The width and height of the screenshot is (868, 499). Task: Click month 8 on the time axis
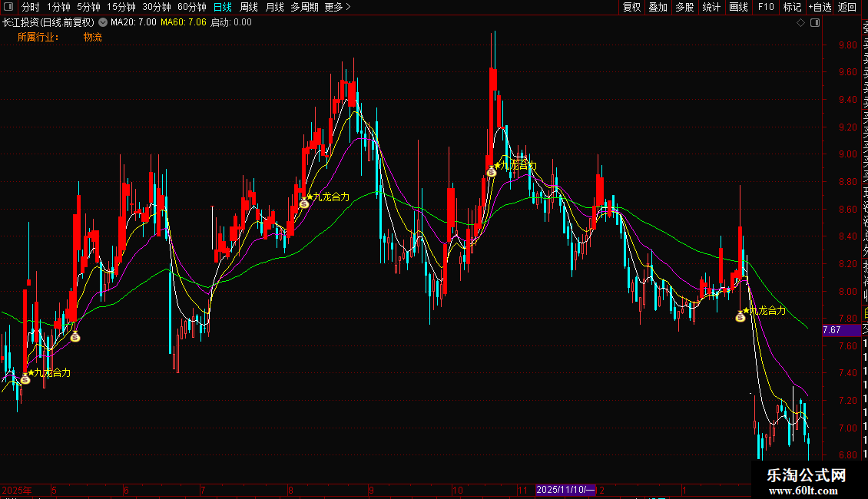(290, 490)
